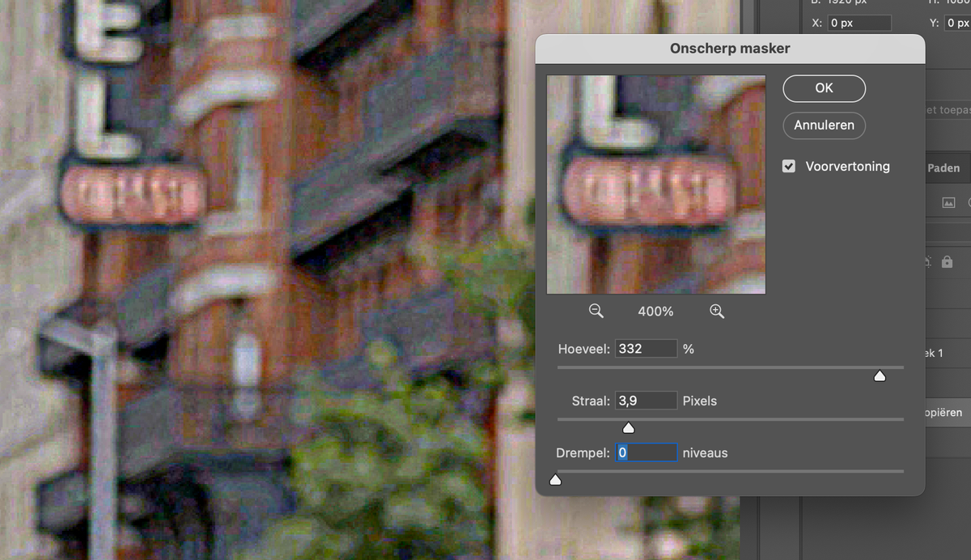Focus the Drempel niveaus field
The image size is (971, 560).
pyautogui.click(x=646, y=452)
